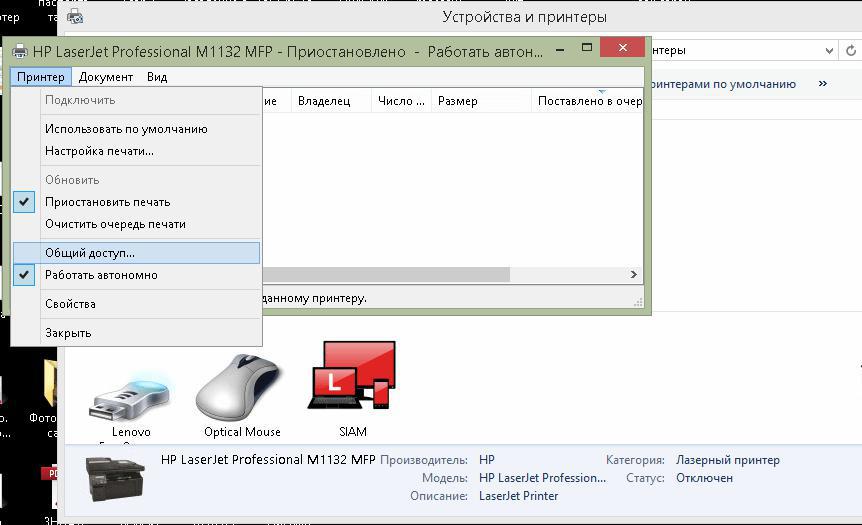
Task: Open the Принтер menu
Action: [x=41, y=77]
